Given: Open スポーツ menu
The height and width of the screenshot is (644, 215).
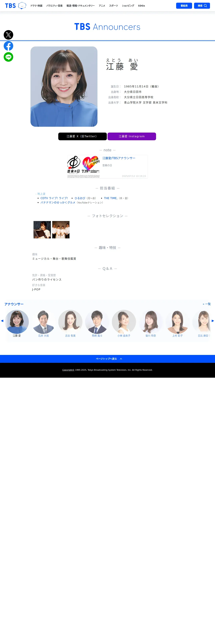Looking at the screenshot, I should (113, 6).
